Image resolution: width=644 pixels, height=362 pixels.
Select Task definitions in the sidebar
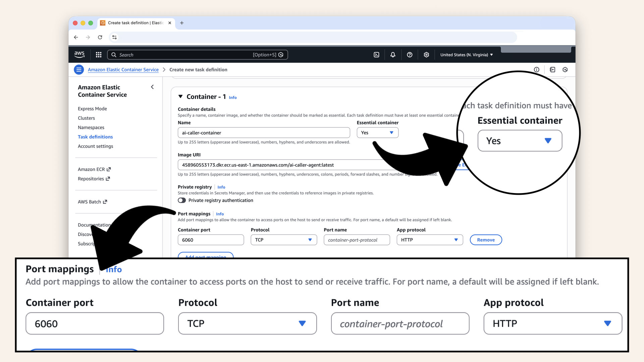pos(95,137)
